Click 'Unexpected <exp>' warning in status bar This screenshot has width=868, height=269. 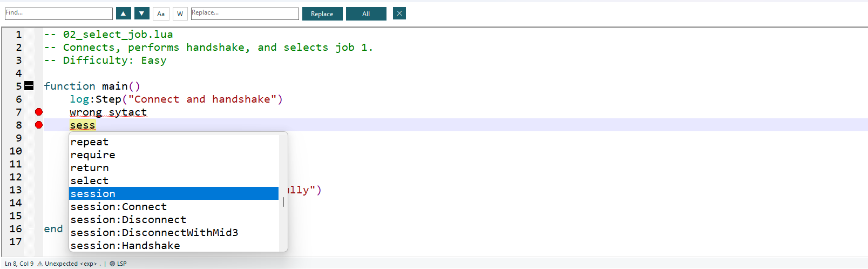(72, 264)
